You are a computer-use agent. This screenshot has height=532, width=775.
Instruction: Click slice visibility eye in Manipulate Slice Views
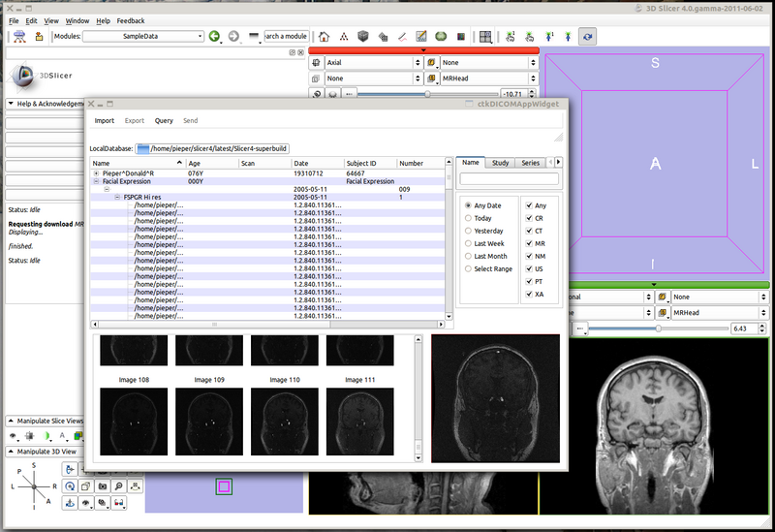click(x=14, y=436)
